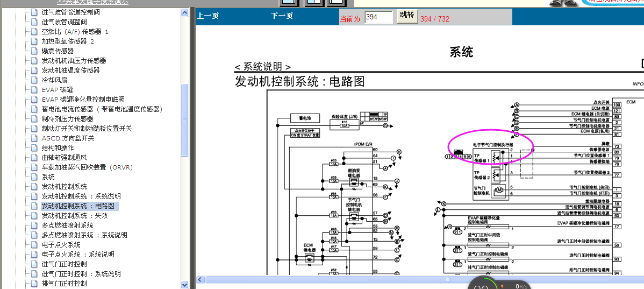Click the 电子节气门控制执行器 label in the diagram
644x289 pixels.
[x=493, y=145]
